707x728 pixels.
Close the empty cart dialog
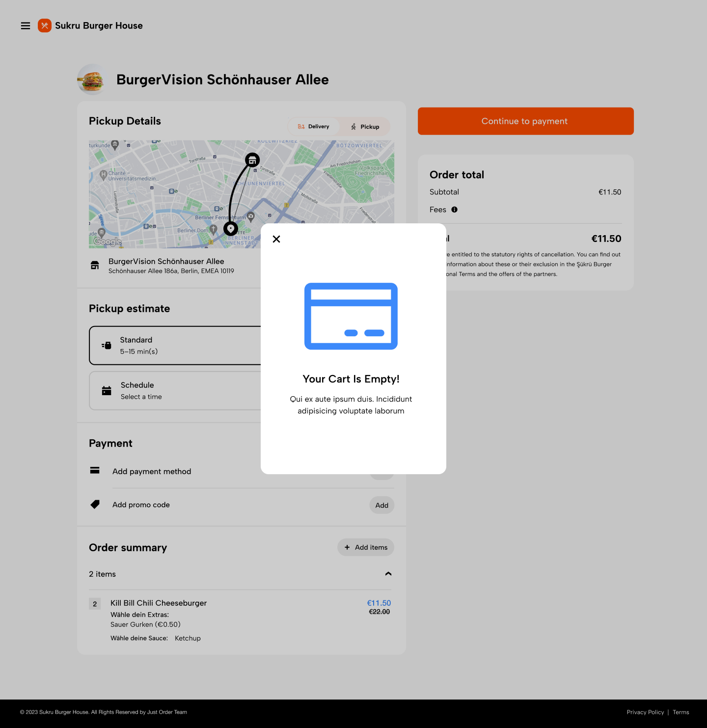[276, 239]
